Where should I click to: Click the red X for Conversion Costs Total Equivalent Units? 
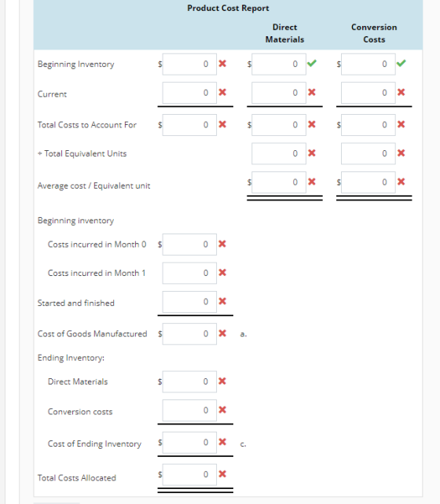401,153
